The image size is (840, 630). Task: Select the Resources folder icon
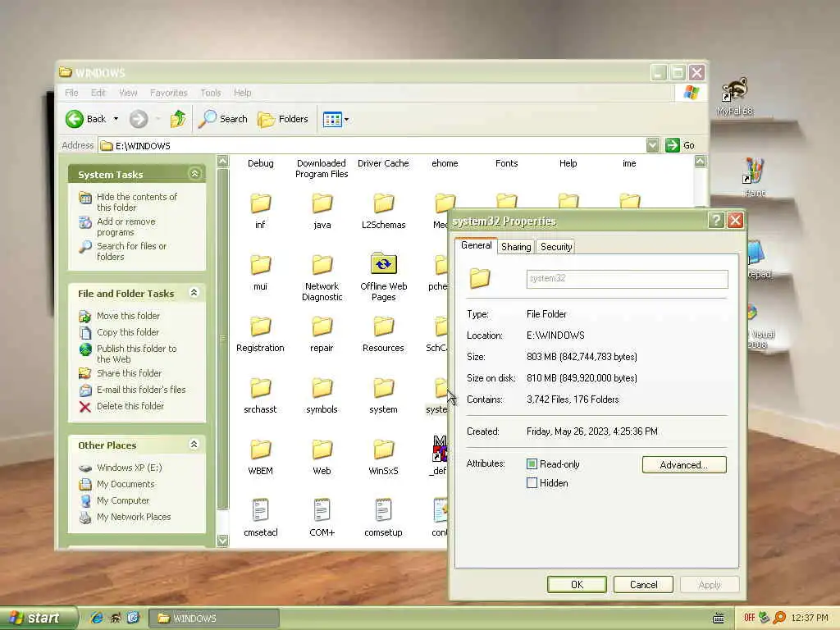(x=384, y=326)
